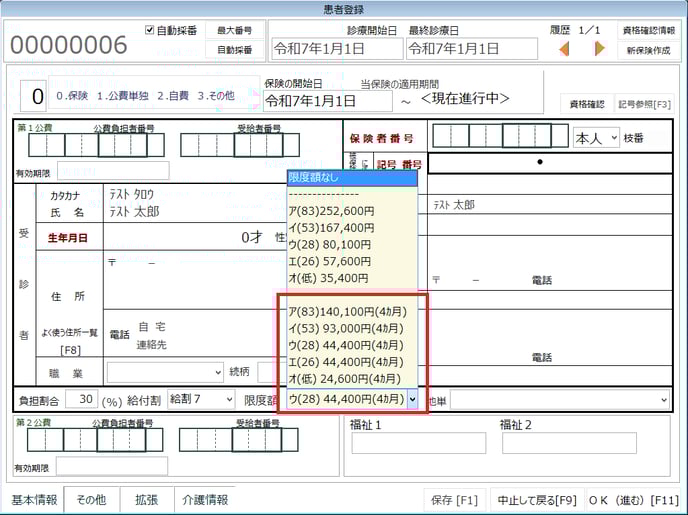Select ア(83)252,600円 from the list
This screenshot has width=688, height=515.
[x=331, y=211]
